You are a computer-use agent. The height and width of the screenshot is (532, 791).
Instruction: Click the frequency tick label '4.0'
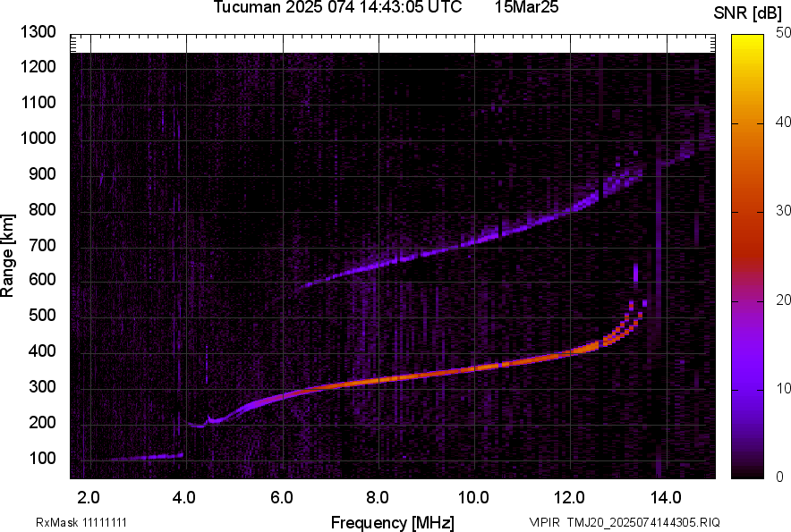tap(184, 498)
